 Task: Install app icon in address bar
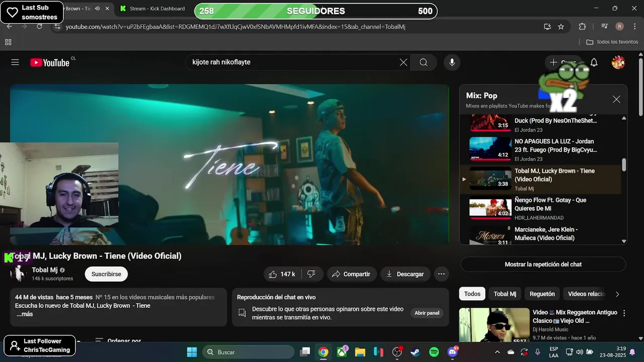tap(547, 27)
